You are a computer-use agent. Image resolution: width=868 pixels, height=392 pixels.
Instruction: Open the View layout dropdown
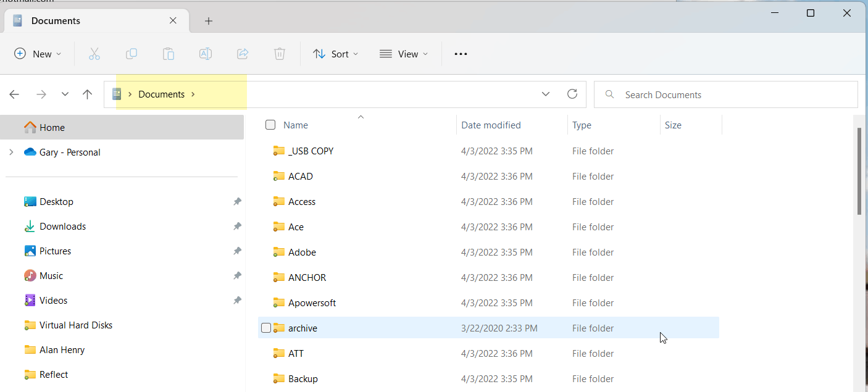[404, 54]
